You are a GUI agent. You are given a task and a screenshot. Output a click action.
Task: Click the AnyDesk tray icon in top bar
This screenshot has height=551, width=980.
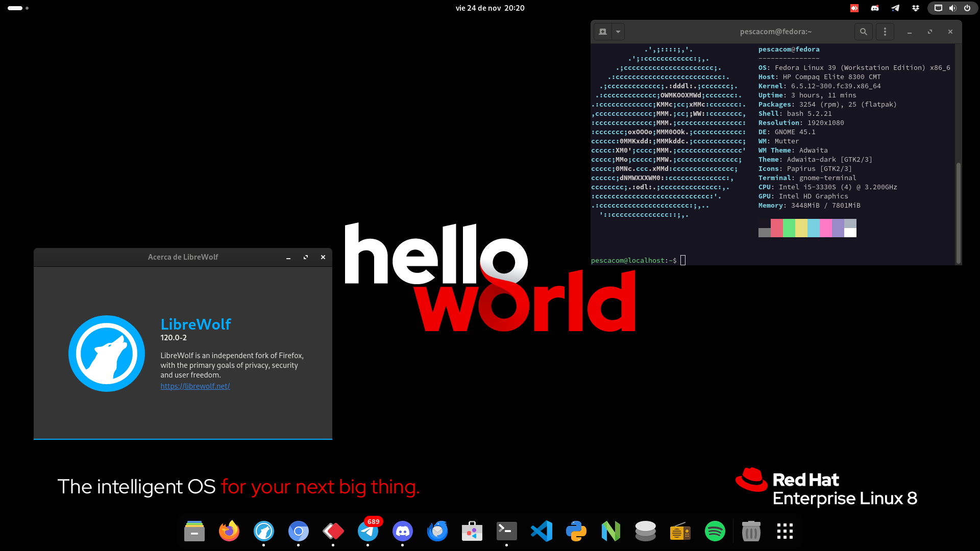(854, 8)
